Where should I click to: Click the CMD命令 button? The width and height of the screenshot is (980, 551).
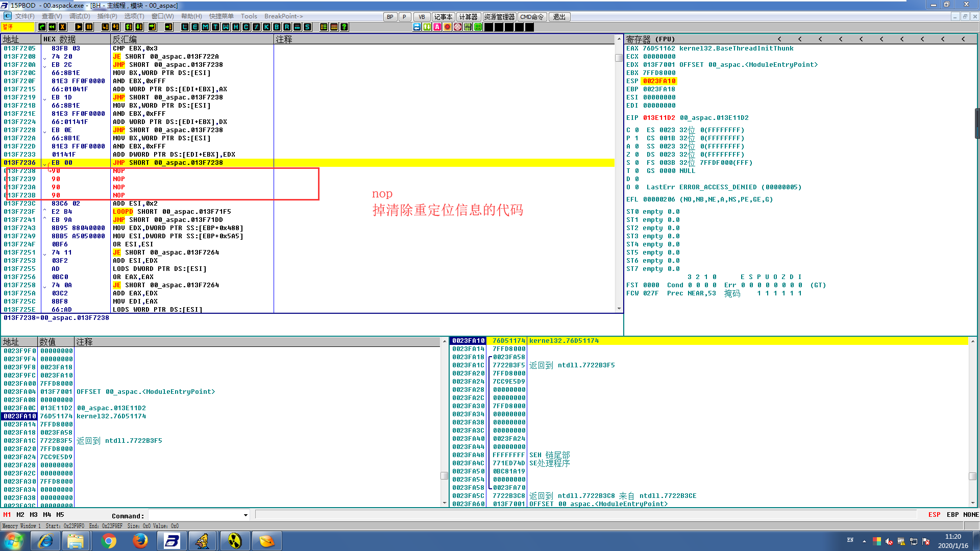coord(532,17)
